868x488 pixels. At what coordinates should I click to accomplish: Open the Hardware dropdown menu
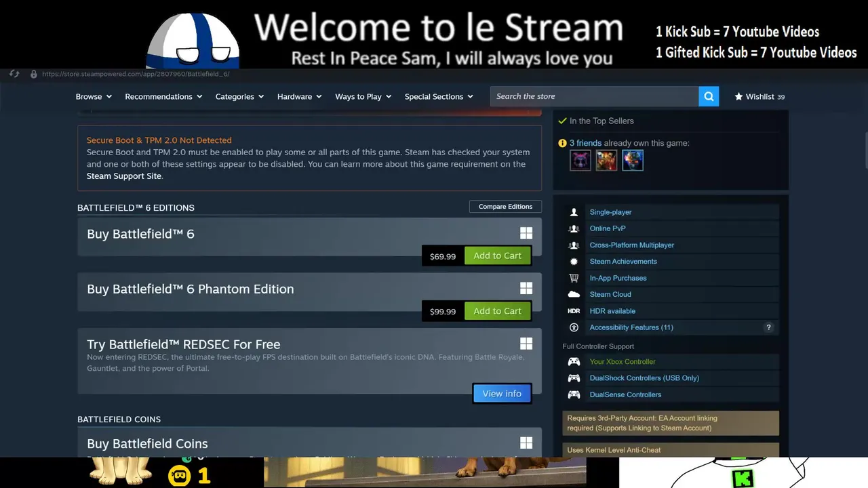coord(300,96)
